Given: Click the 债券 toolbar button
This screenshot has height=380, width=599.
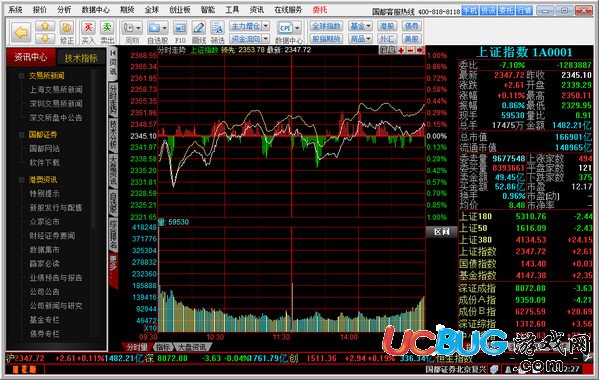Looking at the screenshot, I should pos(411,26).
